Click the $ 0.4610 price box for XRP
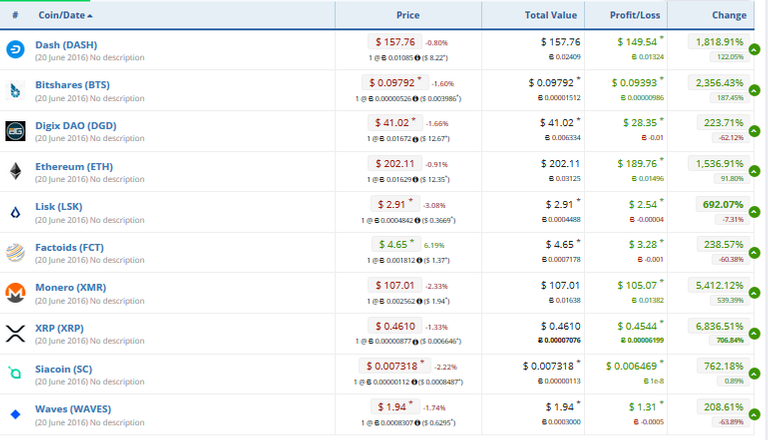 click(x=395, y=326)
